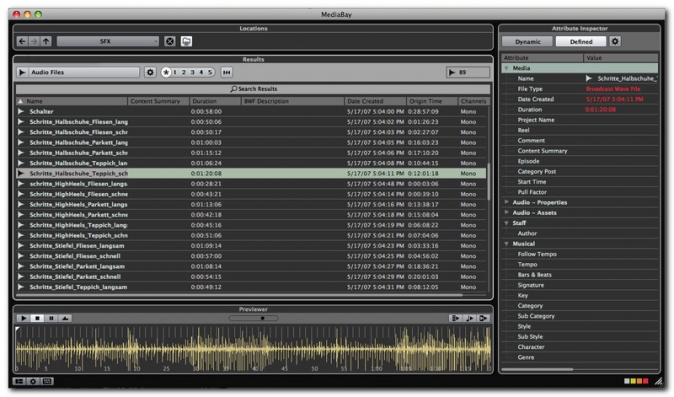Adjust the Previewer level slider
The image size is (674, 397).
(254, 318)
